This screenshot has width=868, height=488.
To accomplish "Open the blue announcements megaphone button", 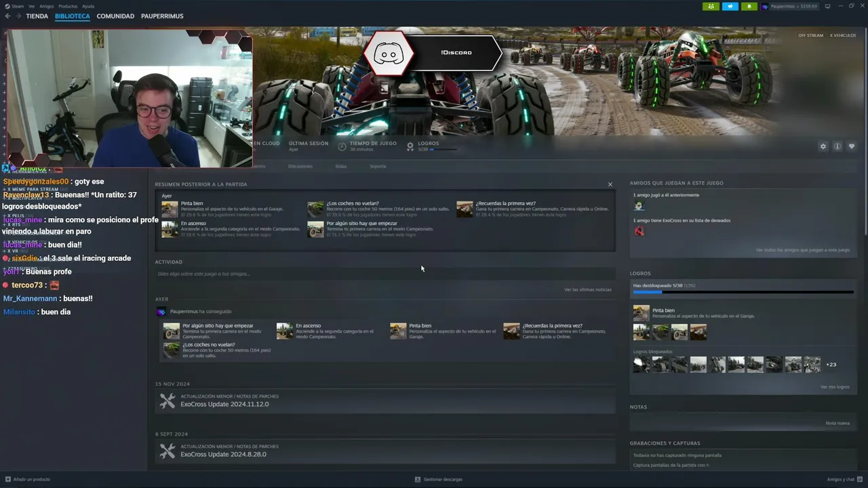I will [730, 6].
